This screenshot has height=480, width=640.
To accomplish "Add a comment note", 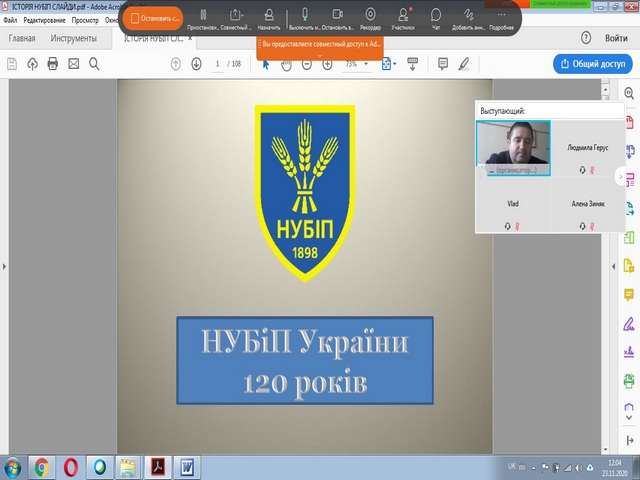I will (x=443, y=64).
